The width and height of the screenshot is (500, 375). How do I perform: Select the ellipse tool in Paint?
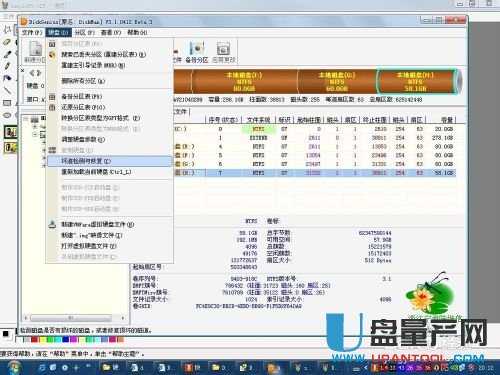7,115
